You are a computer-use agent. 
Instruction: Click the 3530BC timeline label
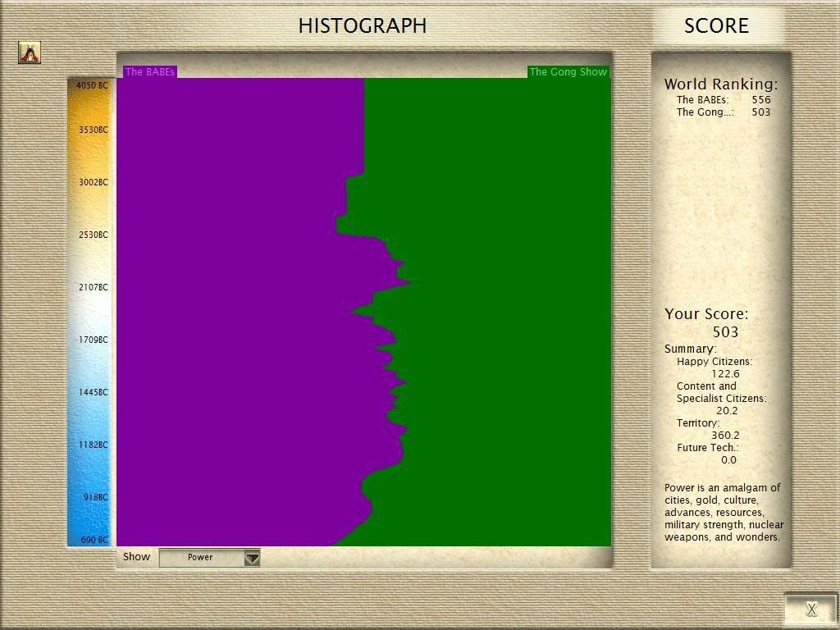click(94, 130)
